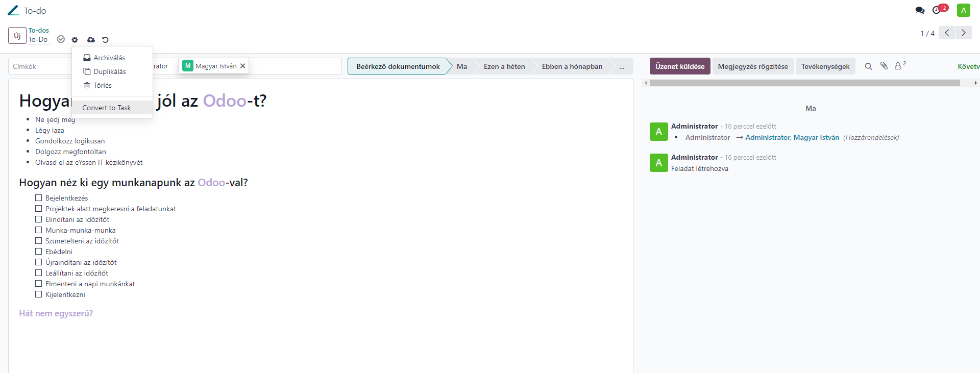
Task: Click the discard changes undo icon
Action: [105, 39]
